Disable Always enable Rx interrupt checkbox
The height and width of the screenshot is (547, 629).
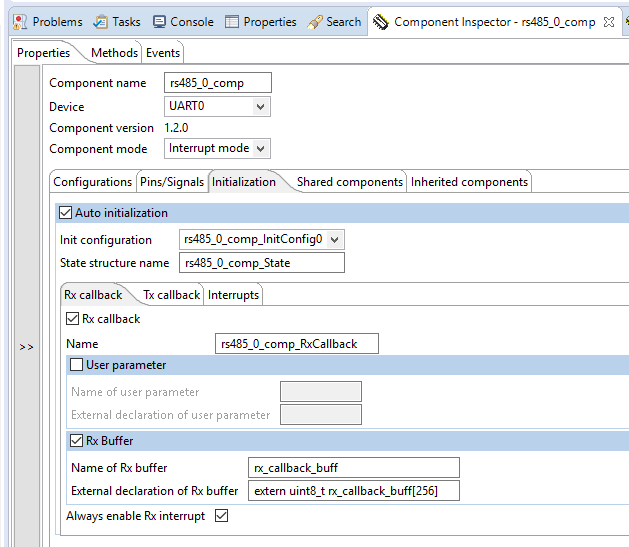222,516
